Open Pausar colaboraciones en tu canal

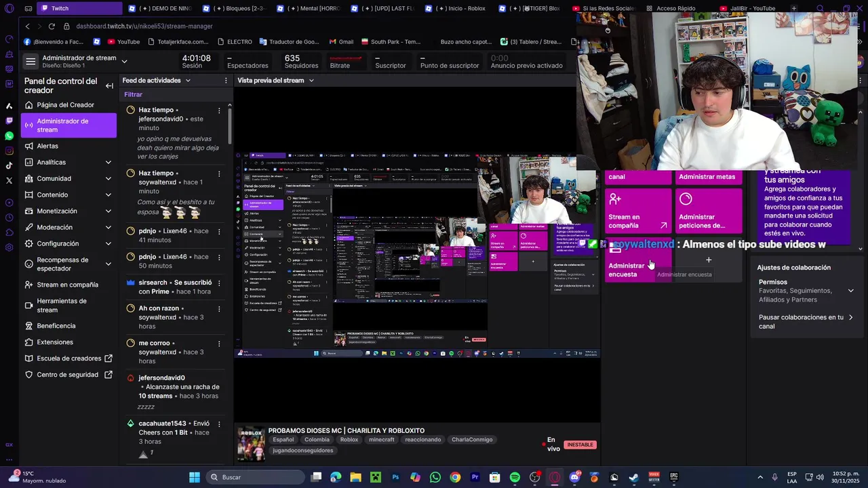tap(806, 321)
